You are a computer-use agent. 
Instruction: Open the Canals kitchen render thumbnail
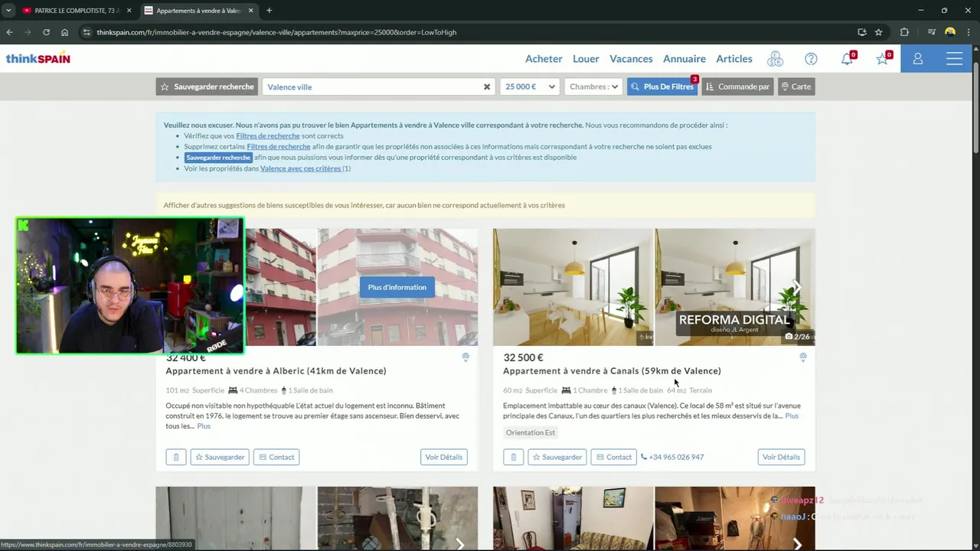coord(573,287)
